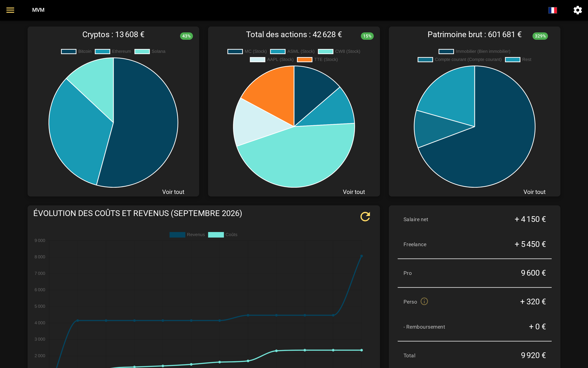This screenshot has width=588, height=368.
Task: Show info for the Perso row
Action: tap(424, 301)
